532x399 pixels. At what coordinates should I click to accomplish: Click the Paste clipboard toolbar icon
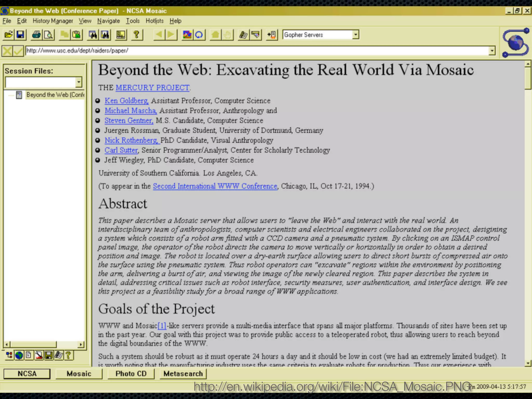(77, 35)
